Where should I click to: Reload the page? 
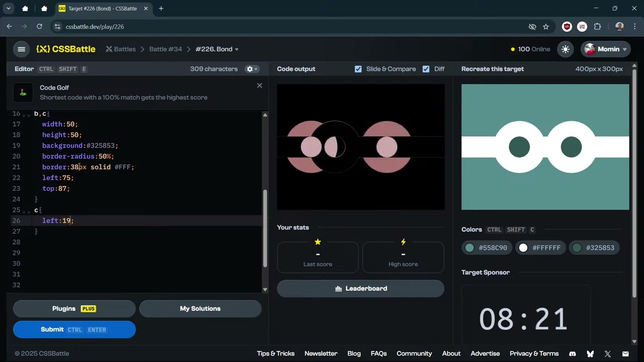pyautogui.click(x=39, y=27)
